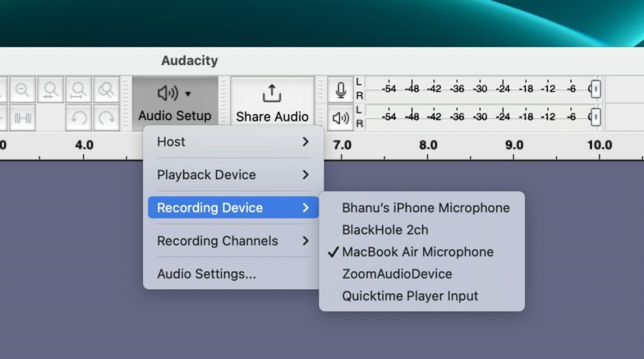Expand the Recording Channels submenu
The image size is (644, 359).
point(233,241)
